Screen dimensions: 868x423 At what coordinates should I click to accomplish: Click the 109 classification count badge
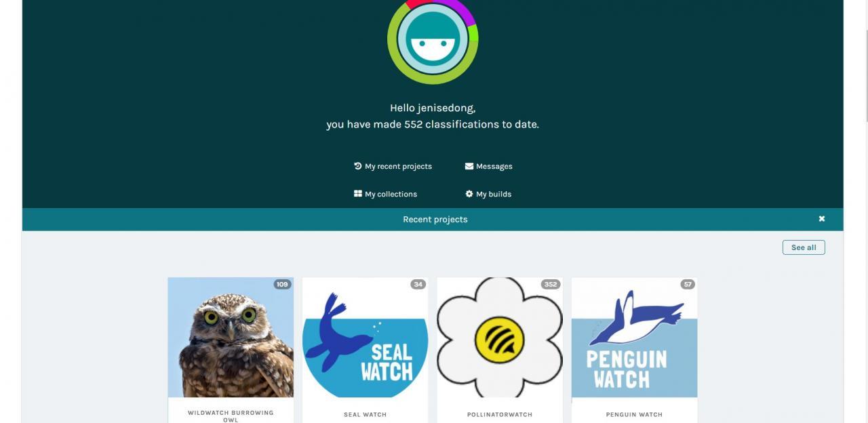click(282, 285)
